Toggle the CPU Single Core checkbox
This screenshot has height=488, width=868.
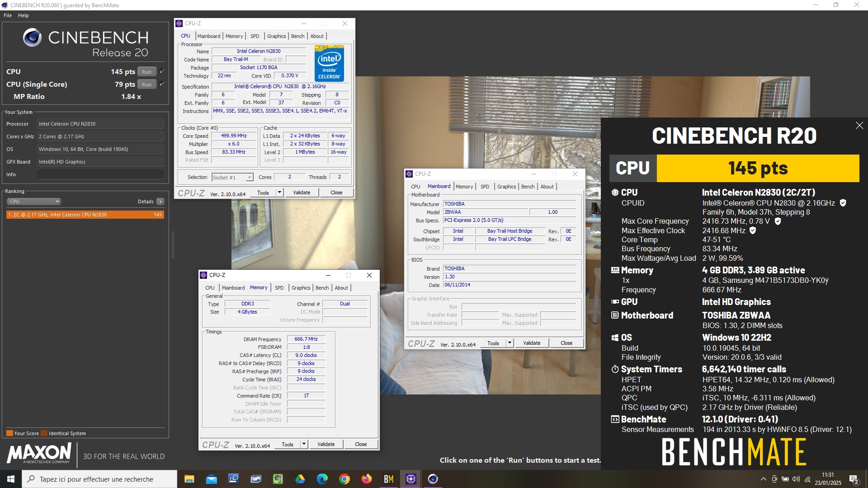(162, 84)
